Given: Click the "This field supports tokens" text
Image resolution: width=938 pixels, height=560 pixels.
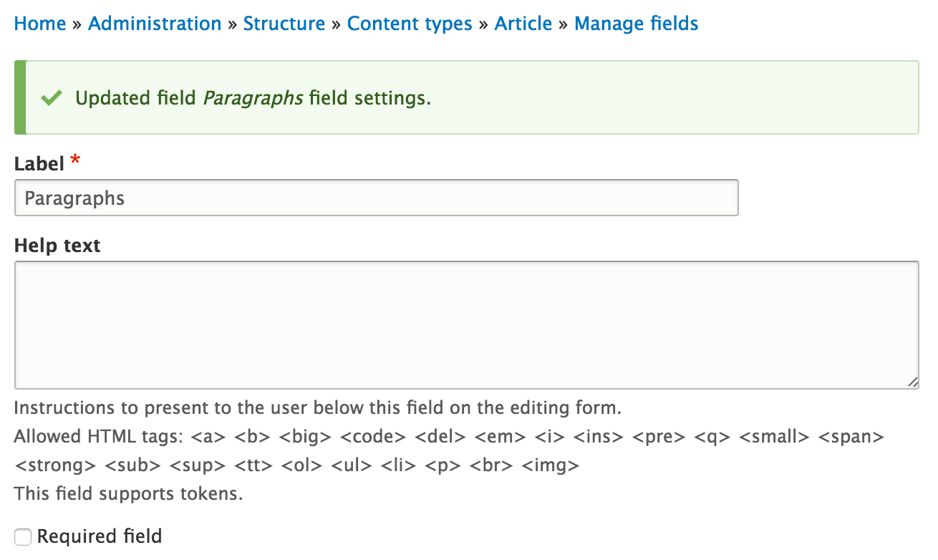Looking at the screenshot, I should click(x=129, y=494).
